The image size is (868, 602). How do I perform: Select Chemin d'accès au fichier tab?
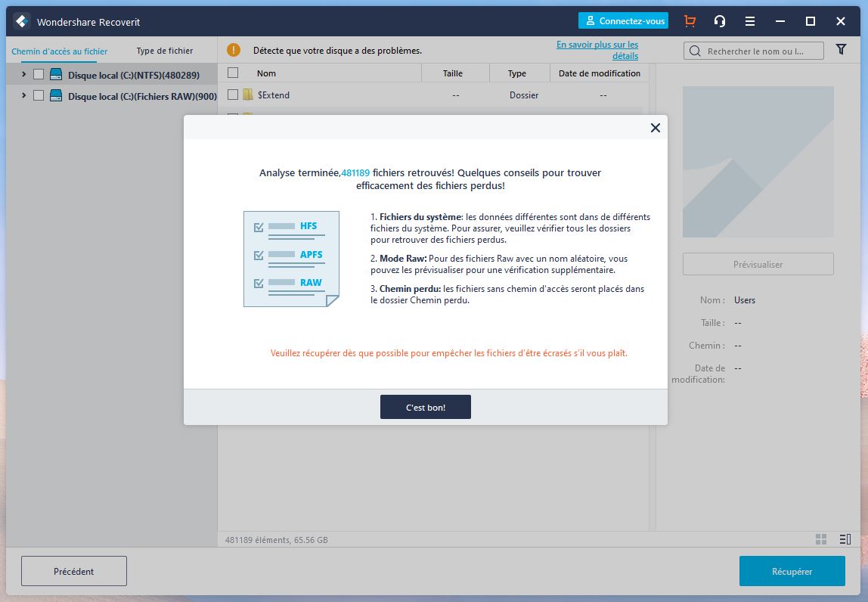click(60, 51)
